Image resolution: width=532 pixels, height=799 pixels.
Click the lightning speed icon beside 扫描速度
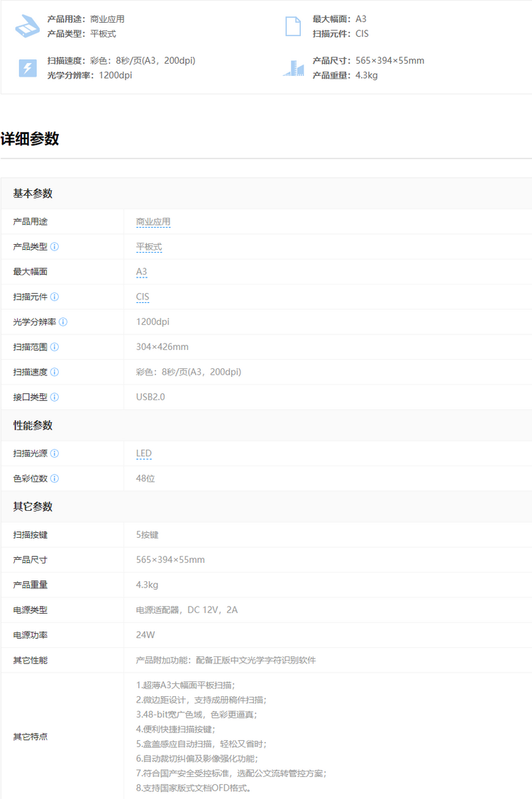click(27, 68)
